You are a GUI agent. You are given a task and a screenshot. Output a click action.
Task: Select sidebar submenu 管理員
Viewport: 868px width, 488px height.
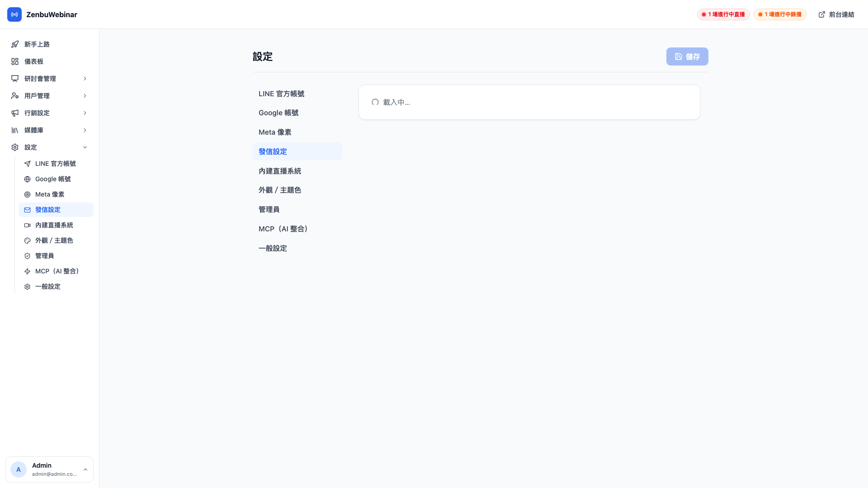(56, 256)
